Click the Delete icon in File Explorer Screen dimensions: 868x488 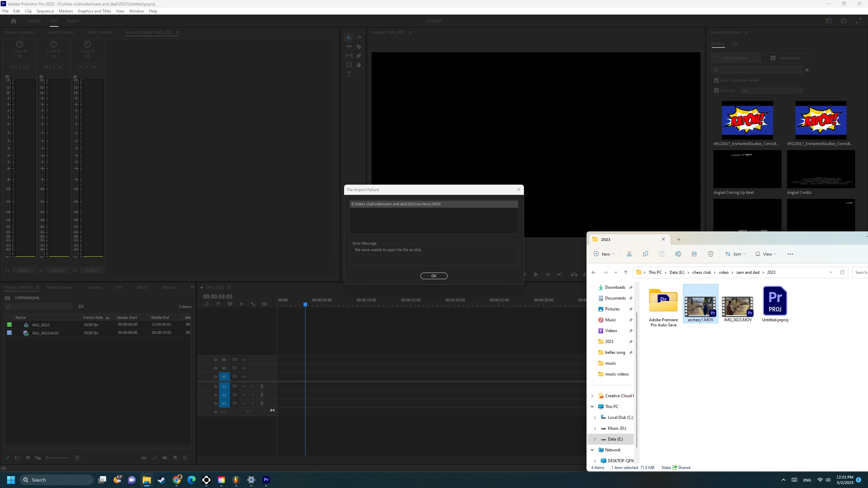click(x=710, y=254)
